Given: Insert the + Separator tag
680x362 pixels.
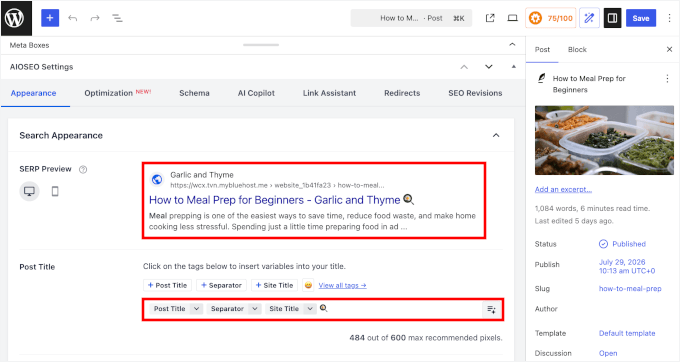Looking at the screenshot, I should 221,285.
